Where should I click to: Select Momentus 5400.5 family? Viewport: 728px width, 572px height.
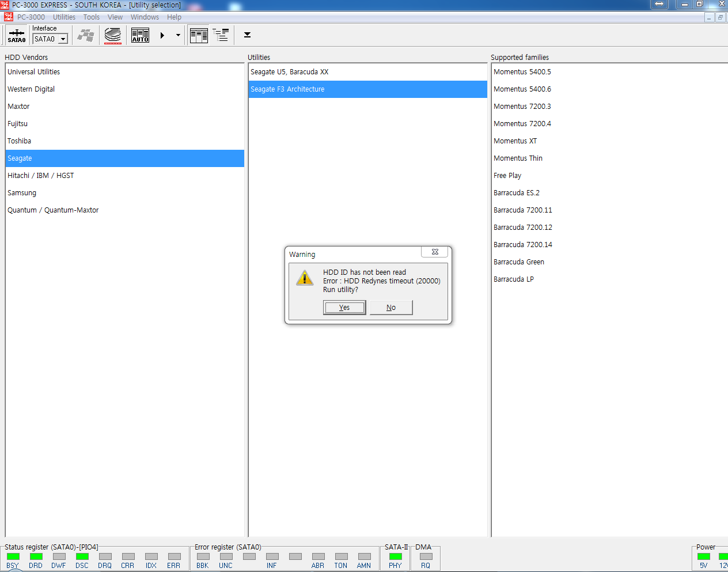(610, 72)
